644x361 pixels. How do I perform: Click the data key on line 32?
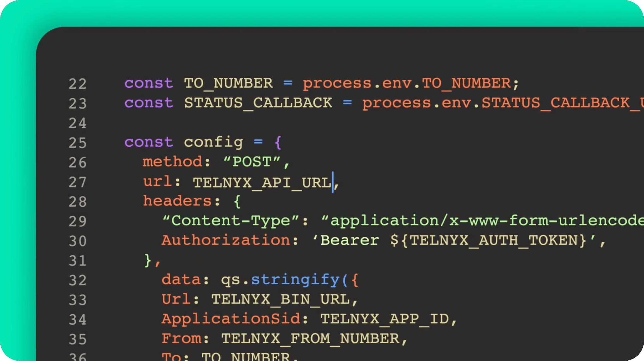coord(181,279)
